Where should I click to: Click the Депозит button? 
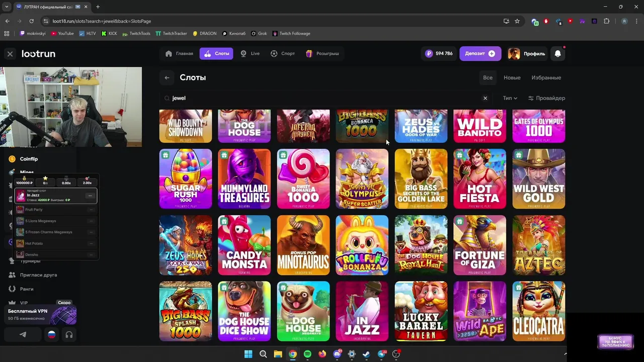coord(480,53)
